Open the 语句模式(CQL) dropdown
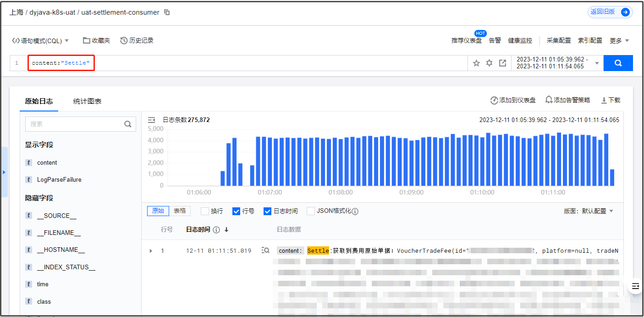This screenshot has height=317, width=644. coord(40,40)
